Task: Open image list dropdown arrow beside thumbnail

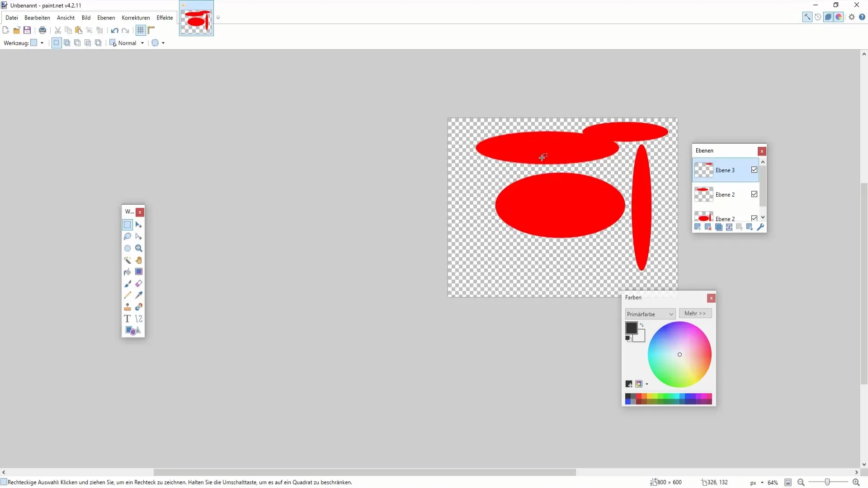Action: [218, 18]
